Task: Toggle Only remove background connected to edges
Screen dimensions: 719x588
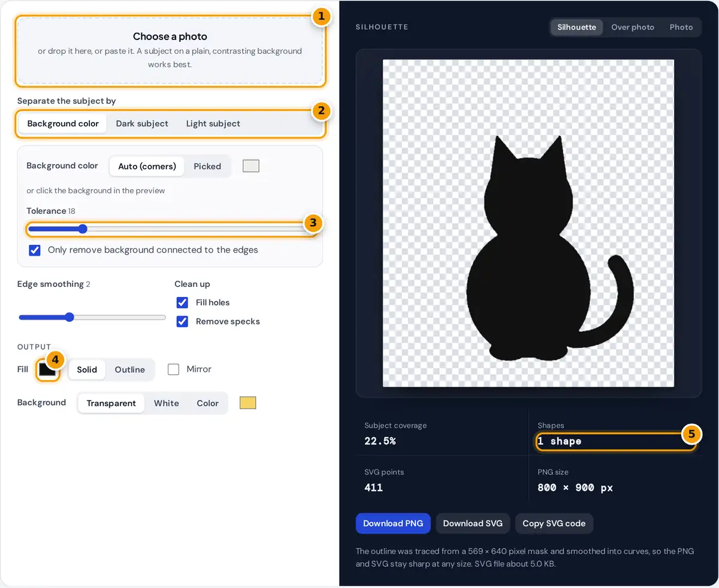Action: [x=35, y=250]
